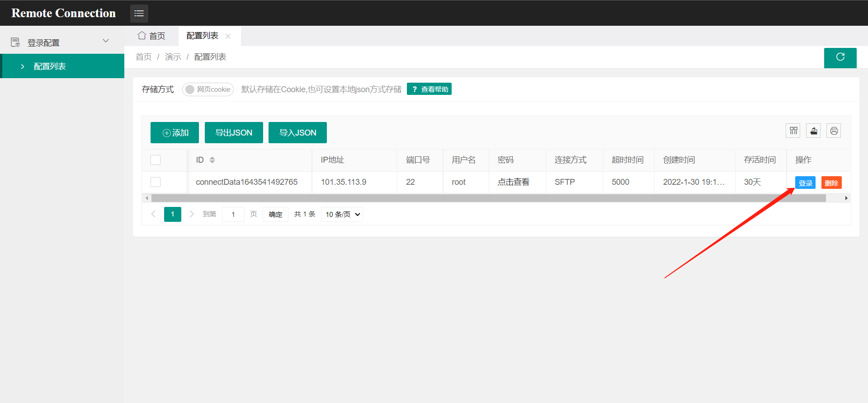Click the 导出JSON button

point(234,133)
